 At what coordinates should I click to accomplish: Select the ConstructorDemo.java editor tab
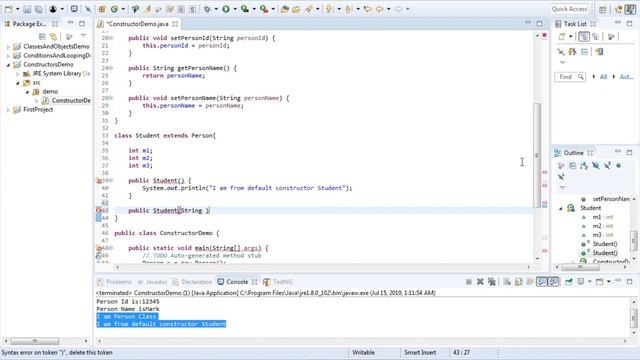click(x=137, y=24)
